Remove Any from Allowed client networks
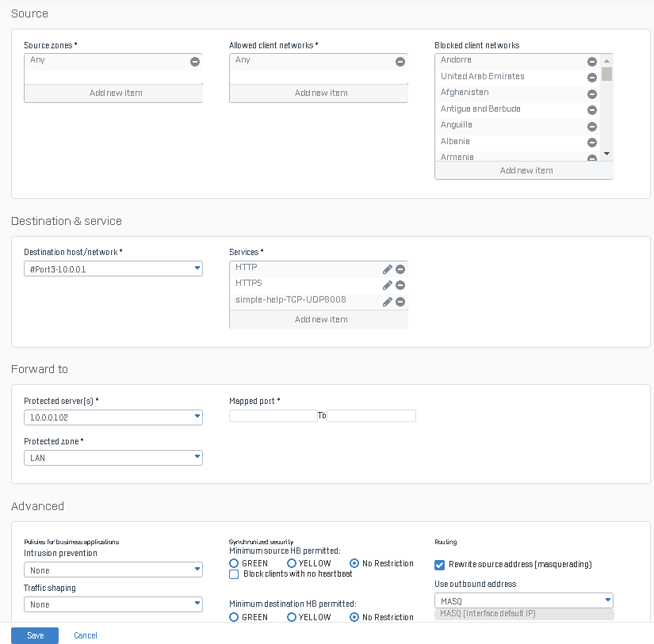654x644 pixels. 400,62
